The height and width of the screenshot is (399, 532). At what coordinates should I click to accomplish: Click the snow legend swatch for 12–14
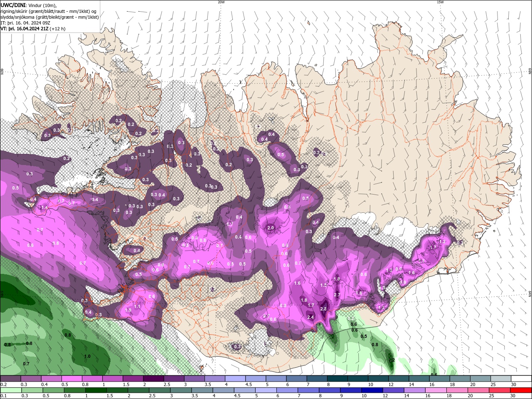[398, 379]
